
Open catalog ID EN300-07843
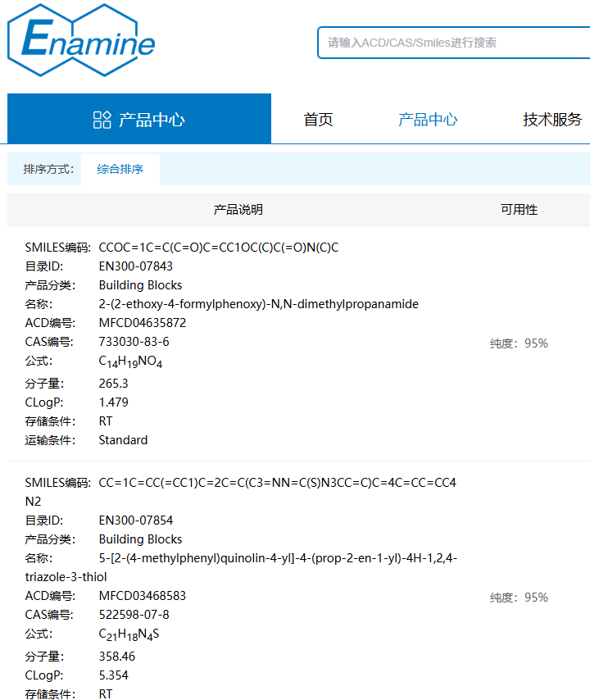[x=136, y=266]
